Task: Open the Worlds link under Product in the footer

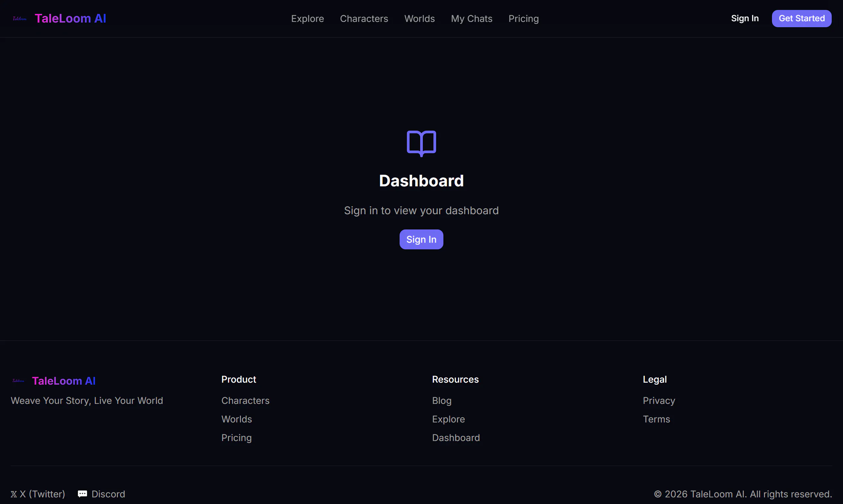Action: (x=237, y=419)
